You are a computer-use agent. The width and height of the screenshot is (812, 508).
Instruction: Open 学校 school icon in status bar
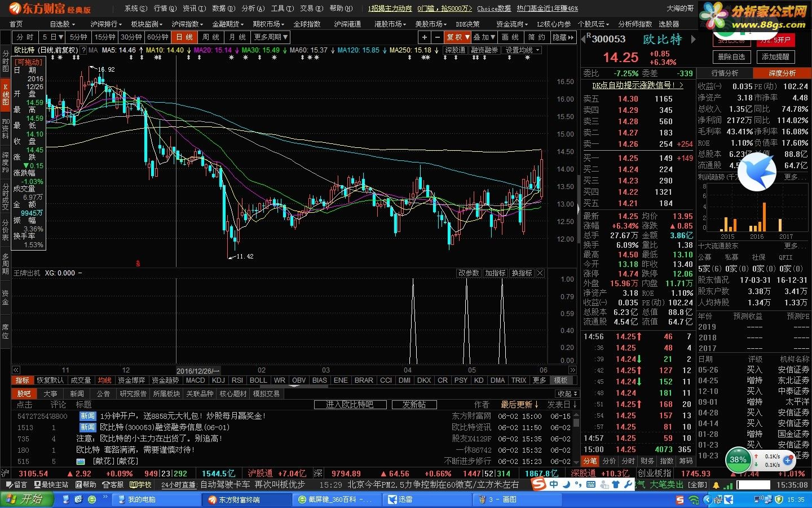click(x=141, y=485)
